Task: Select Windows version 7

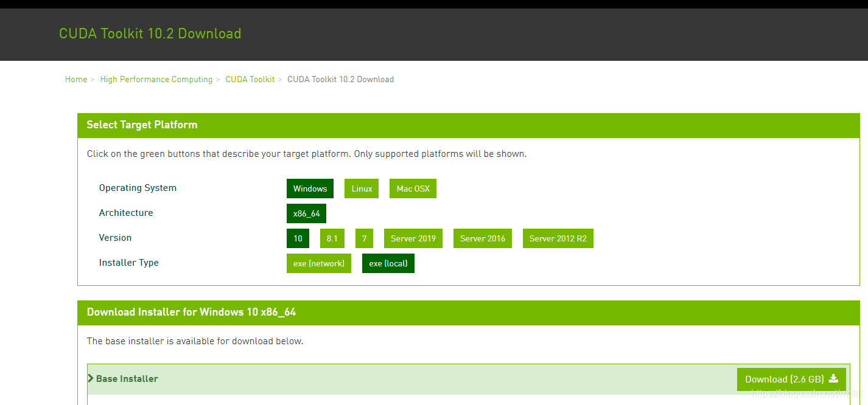Action: coord(364,238)
